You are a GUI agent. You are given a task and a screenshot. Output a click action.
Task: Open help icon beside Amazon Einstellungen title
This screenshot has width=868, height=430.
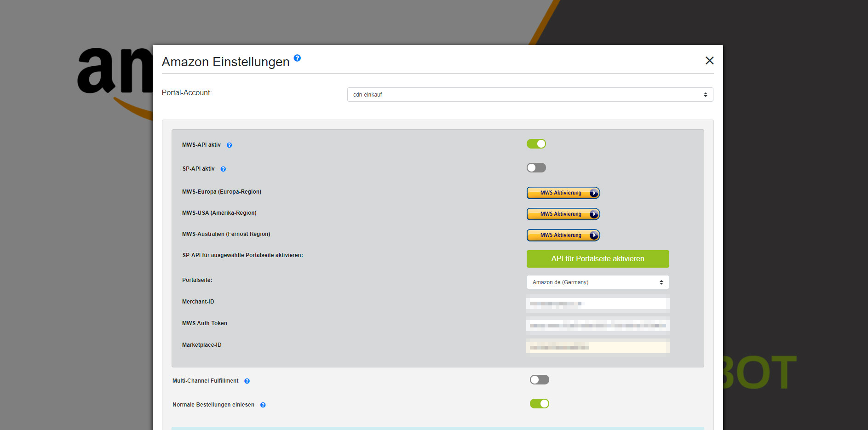(297, 58)
